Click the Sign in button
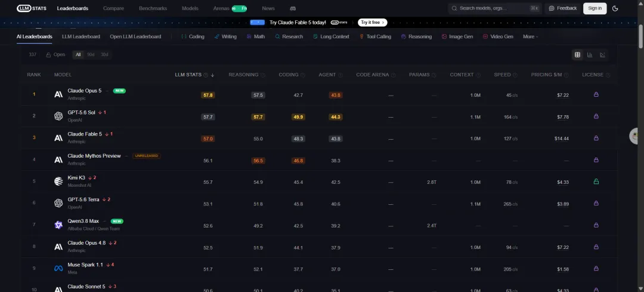 595,8
